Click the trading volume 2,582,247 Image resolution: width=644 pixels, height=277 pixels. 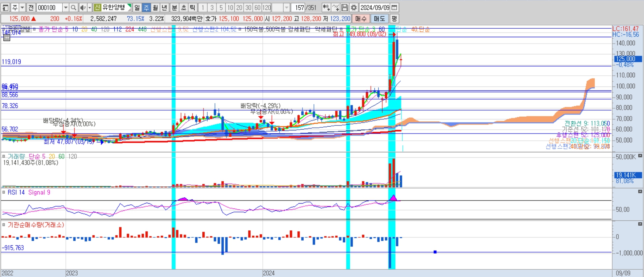[x=104, y=18]
